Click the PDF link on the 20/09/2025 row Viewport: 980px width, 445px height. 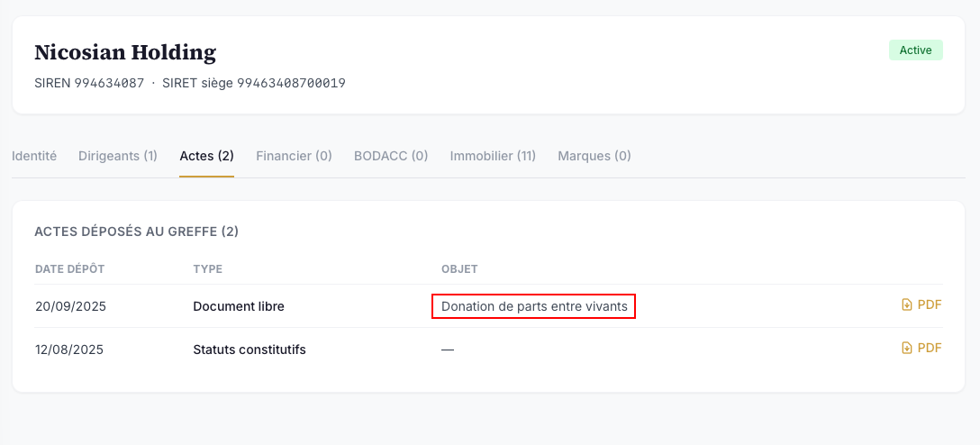[x=921, y=305]
